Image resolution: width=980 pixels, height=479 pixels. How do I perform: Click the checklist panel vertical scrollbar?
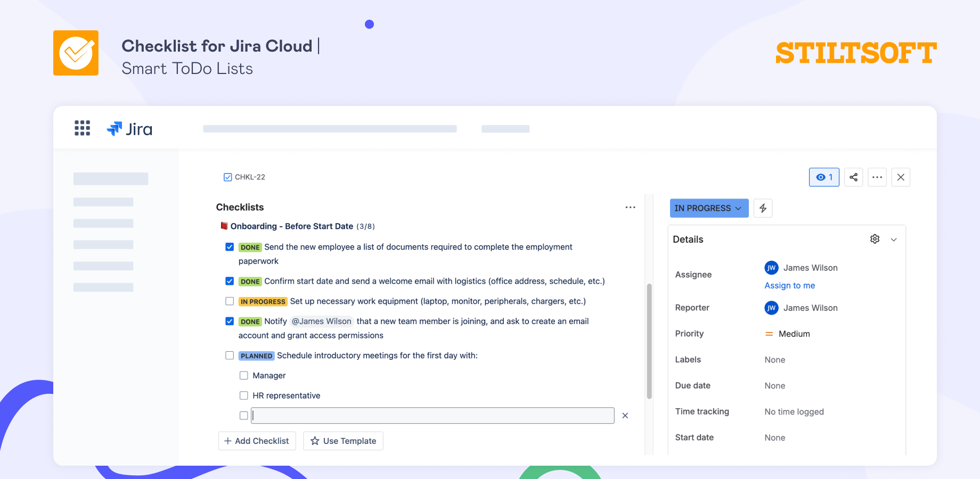click(x=649, y=341)
